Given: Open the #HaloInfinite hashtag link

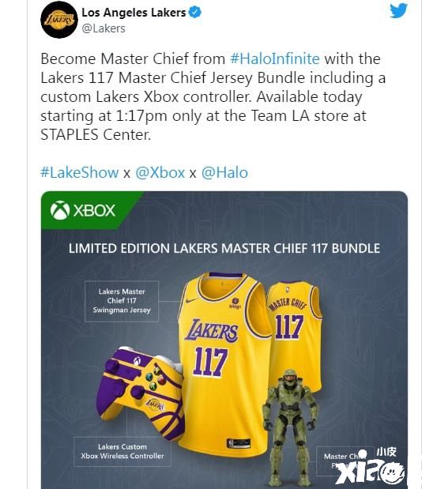Looking at the screenshot, I should coord(275,58).
